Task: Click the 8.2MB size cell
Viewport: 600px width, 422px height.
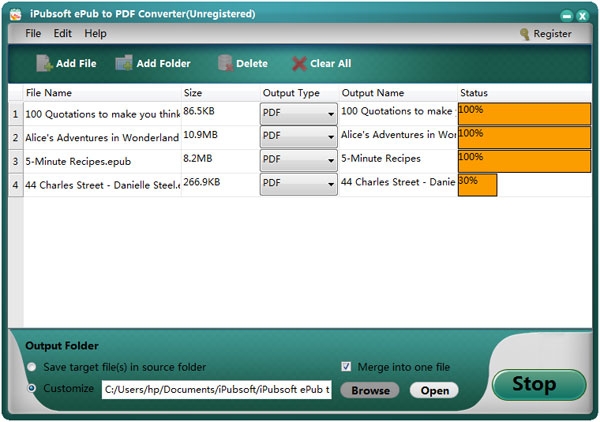Action: coord(221,161)
